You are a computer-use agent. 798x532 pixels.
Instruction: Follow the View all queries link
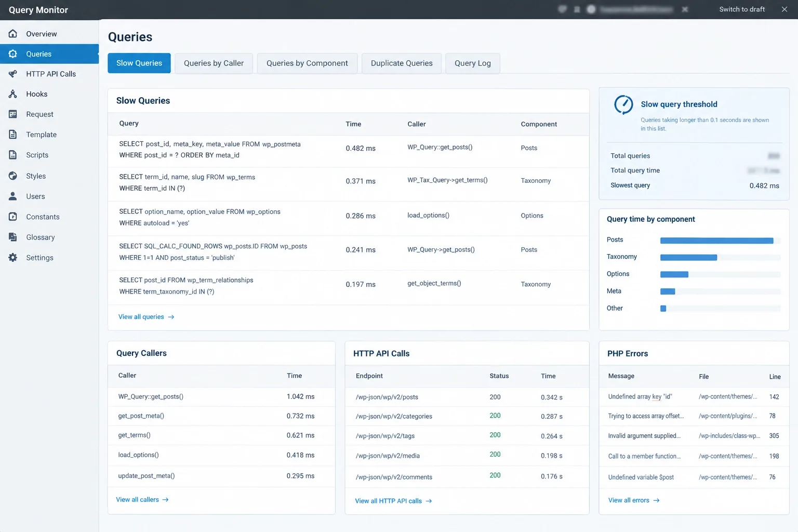point(147,317)
